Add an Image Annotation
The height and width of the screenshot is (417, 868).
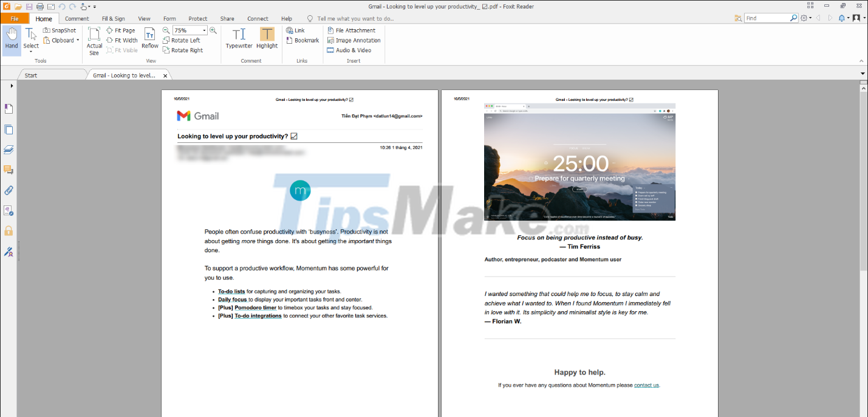click(x=354, y=40)
